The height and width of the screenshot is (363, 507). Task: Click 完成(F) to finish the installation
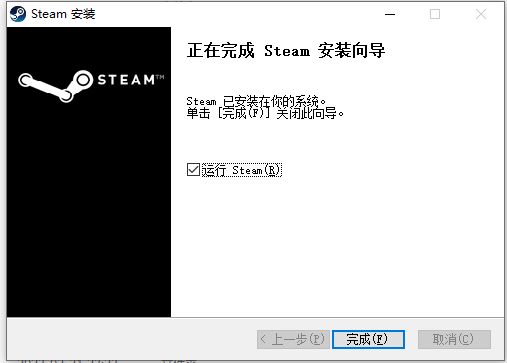click(368, 339)
